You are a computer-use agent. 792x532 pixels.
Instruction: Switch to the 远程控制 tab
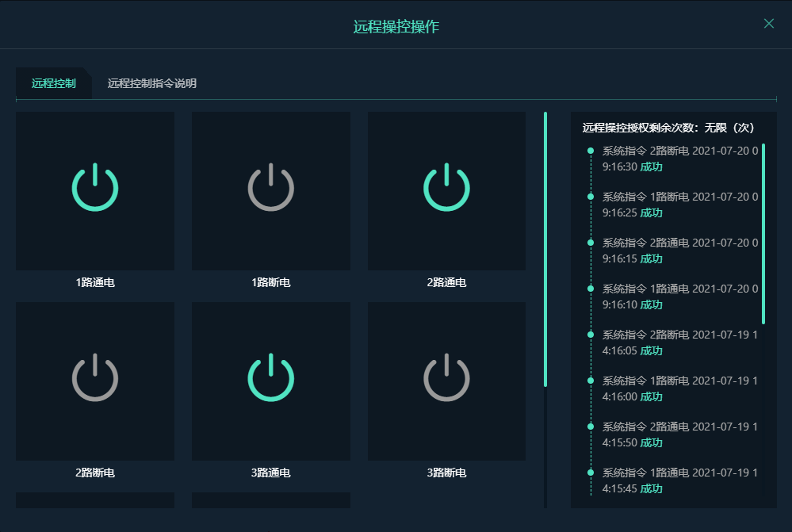52,82
